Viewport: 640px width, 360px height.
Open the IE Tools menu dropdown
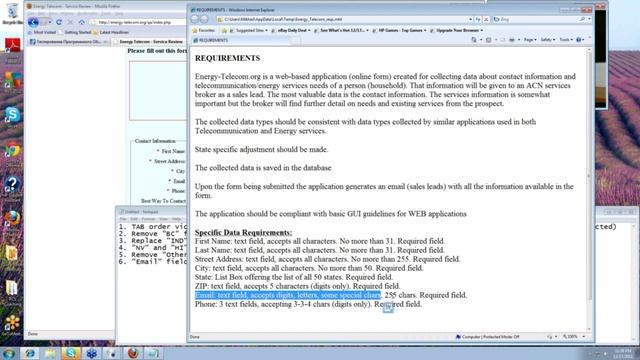click(566, 40)
